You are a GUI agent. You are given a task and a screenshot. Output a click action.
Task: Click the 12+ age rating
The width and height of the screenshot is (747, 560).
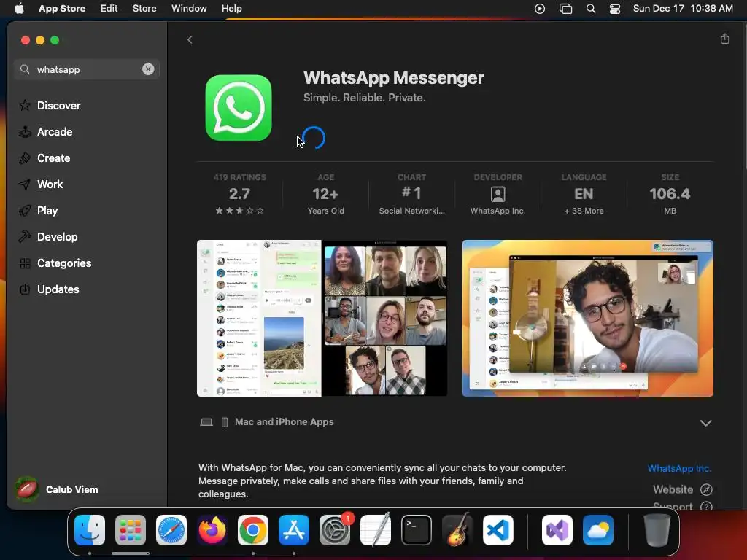click(x=325, y=194)
